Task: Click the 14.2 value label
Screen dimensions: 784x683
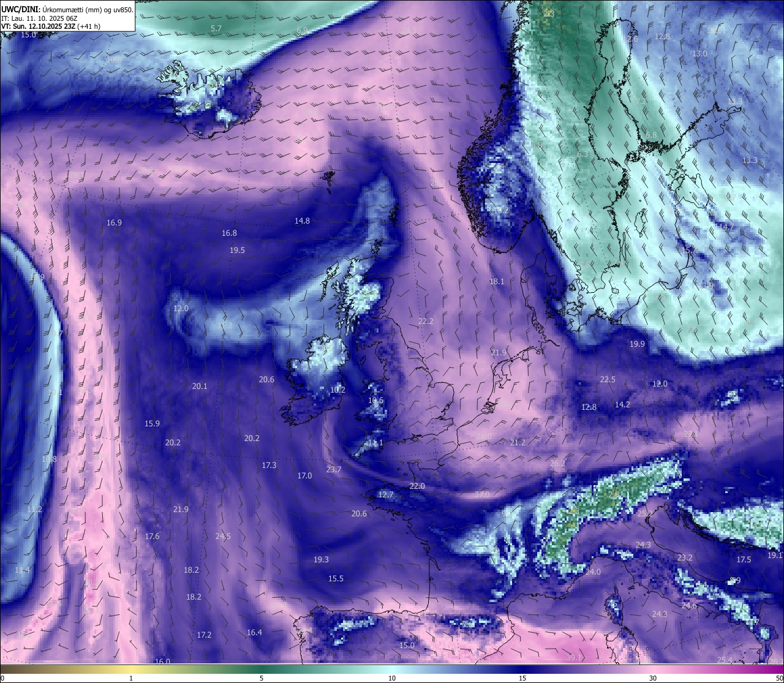Action: (622, 405)
